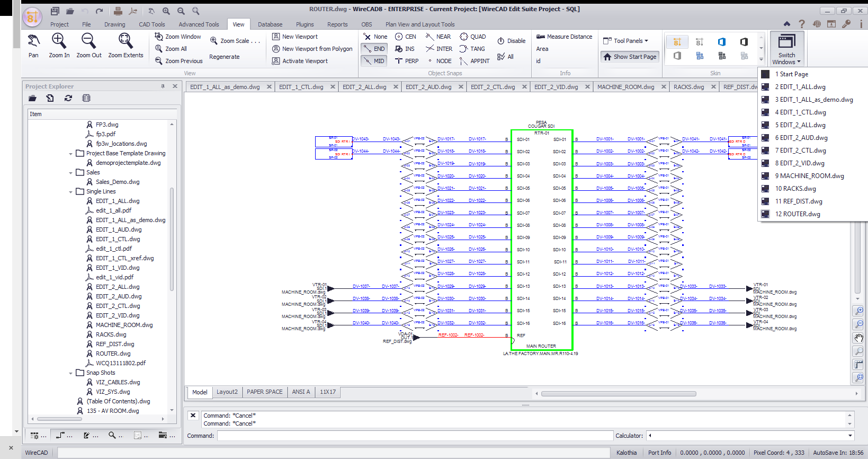Collapse the Single Lines folder

click(x=71, y=192)
